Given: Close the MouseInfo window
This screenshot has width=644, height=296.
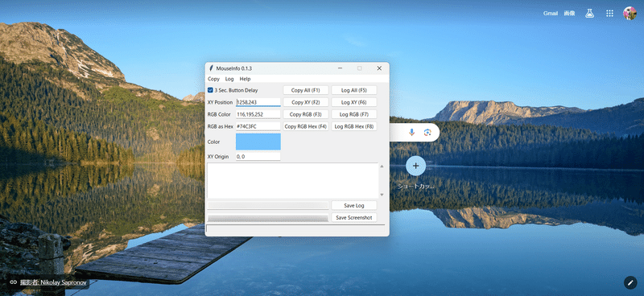Looking at the screenshot, I should point(379,68).
